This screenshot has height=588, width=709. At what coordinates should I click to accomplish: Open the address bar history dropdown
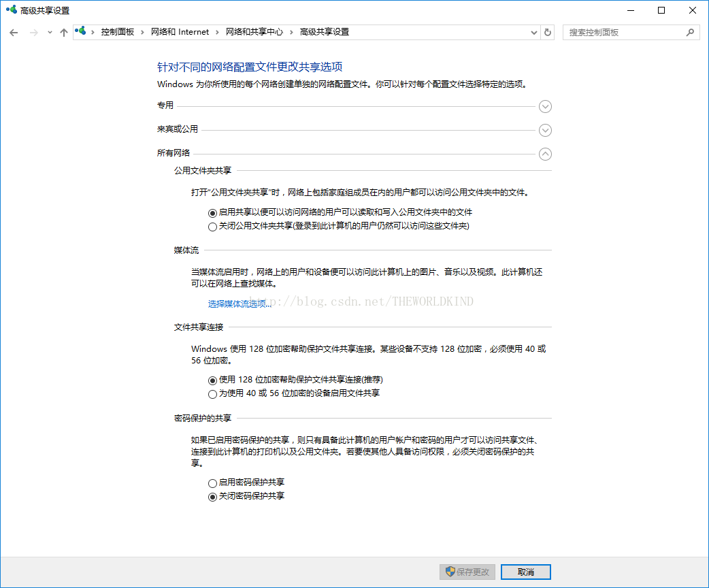533,32
